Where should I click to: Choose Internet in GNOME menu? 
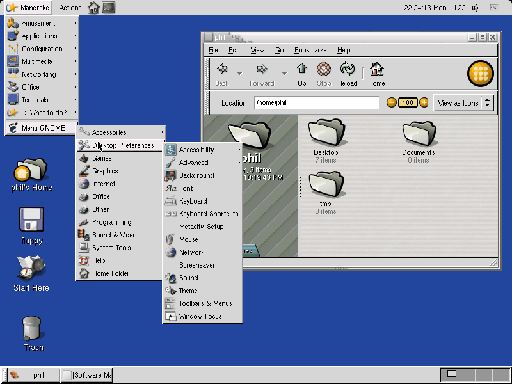pos(119,184)
